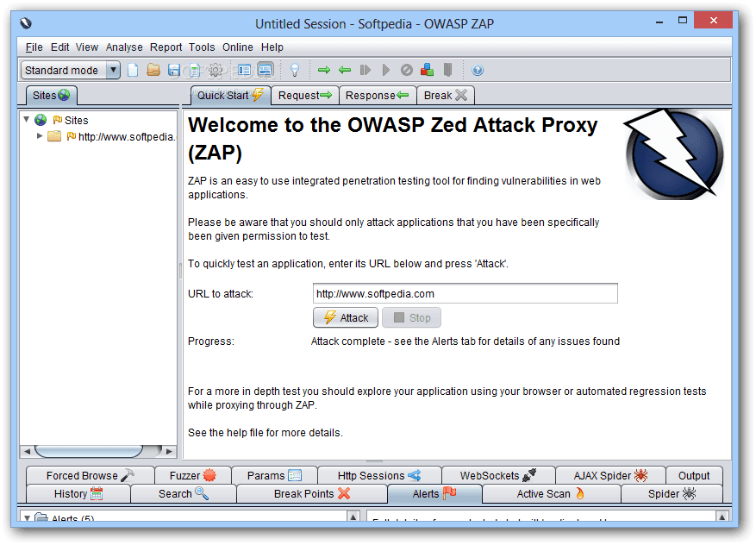Click the Sites panel horizontal scrollbar thumb
756x545 pixels.
(x=89, y=451)
